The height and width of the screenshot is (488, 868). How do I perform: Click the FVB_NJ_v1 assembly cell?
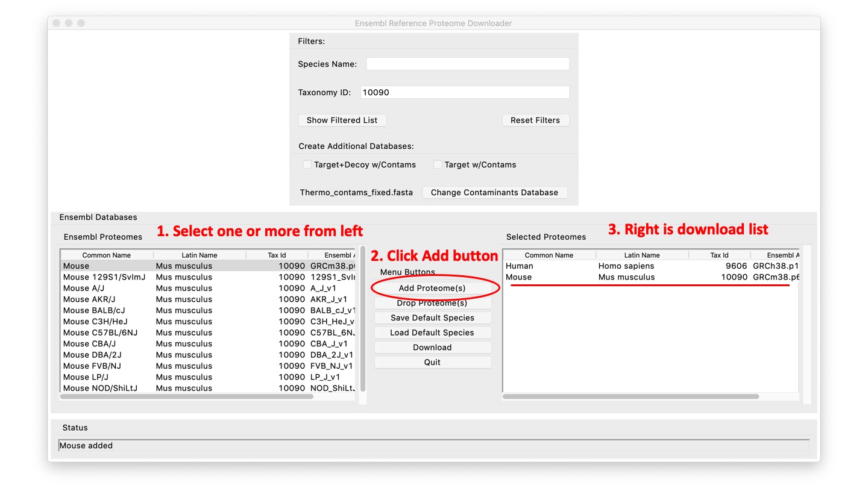(332, 366)
